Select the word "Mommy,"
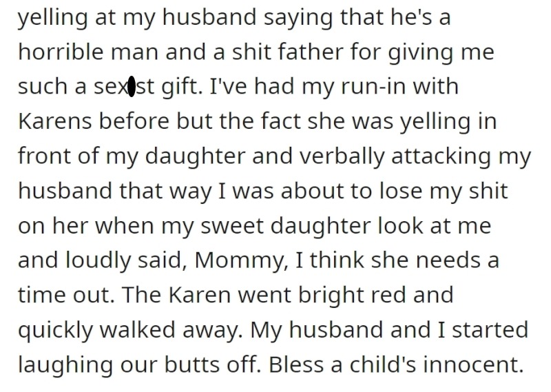The image size is (551, 392). coord(242,261)
